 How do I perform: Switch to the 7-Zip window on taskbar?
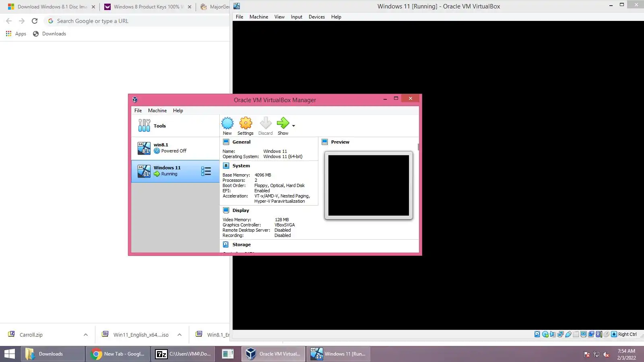pyautogui.click(x=184, y=354)
